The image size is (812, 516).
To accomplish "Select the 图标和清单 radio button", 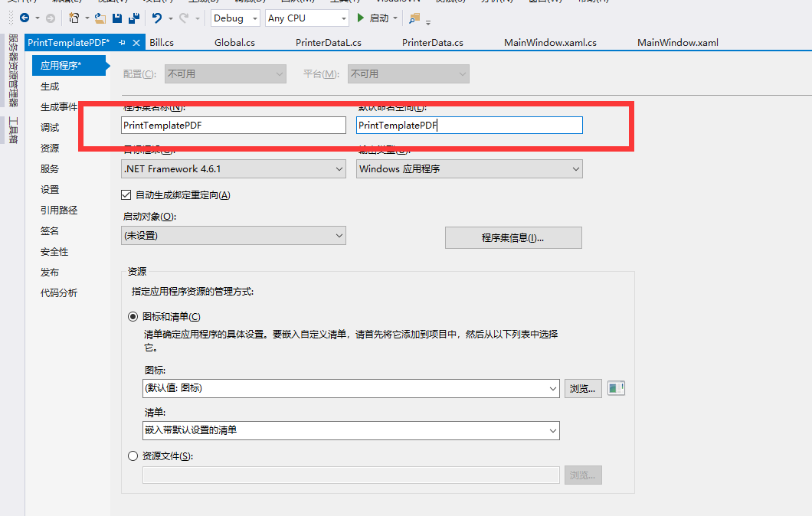I will 133,316.
